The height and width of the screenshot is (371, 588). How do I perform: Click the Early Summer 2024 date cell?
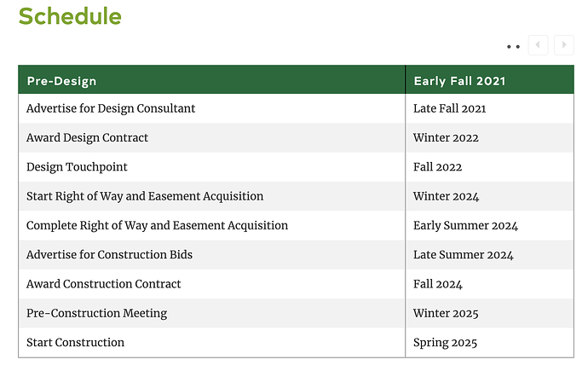click(x=490, y=225)
